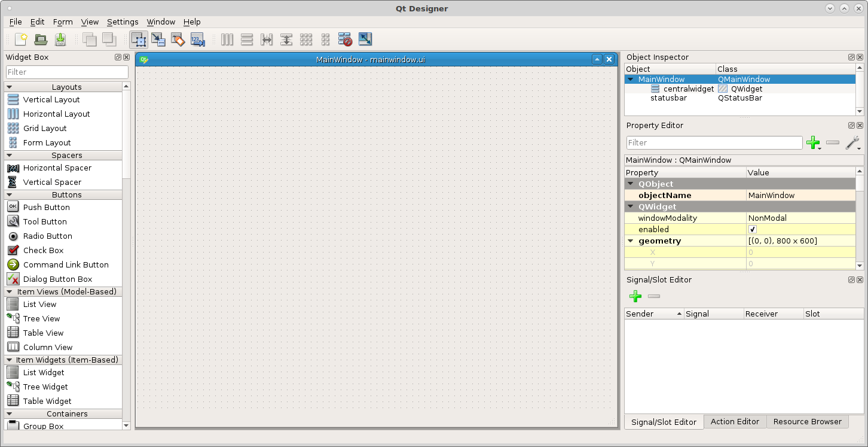Open Property Editor wrench configure menu
The width and height of the screenshot is (868, 447).
[x=853, y=142]
